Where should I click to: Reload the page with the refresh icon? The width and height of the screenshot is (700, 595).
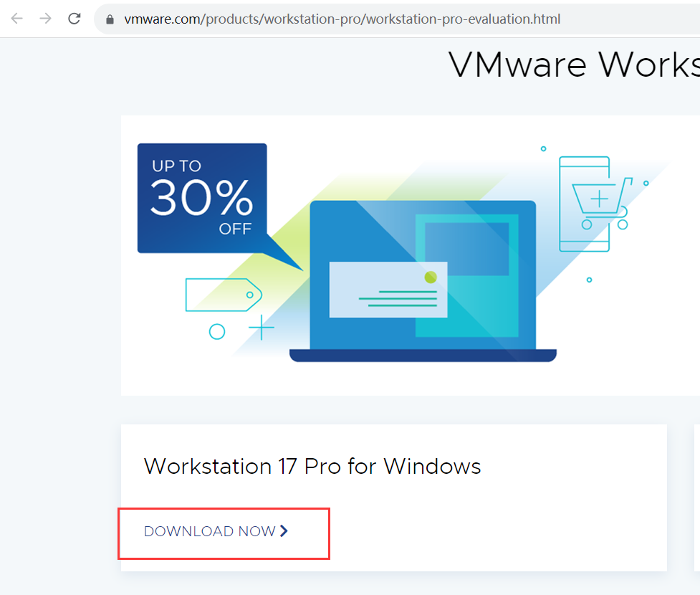pos(74,19)
